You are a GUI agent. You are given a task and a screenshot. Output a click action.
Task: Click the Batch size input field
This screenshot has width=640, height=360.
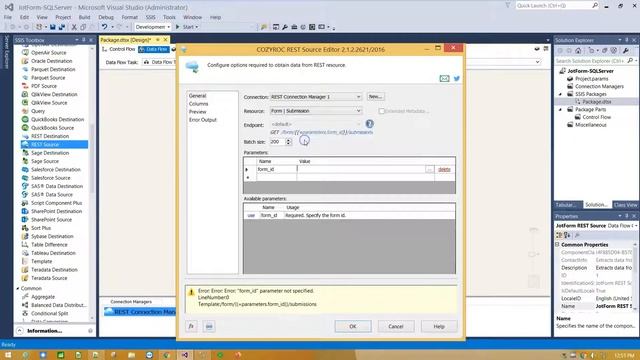[x=277, y=142]
